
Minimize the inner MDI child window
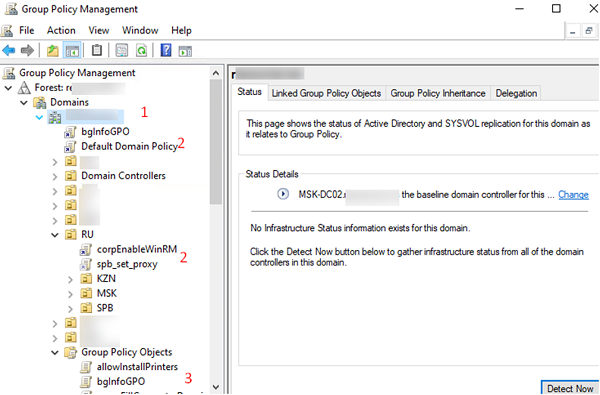[x=573, y=31]
